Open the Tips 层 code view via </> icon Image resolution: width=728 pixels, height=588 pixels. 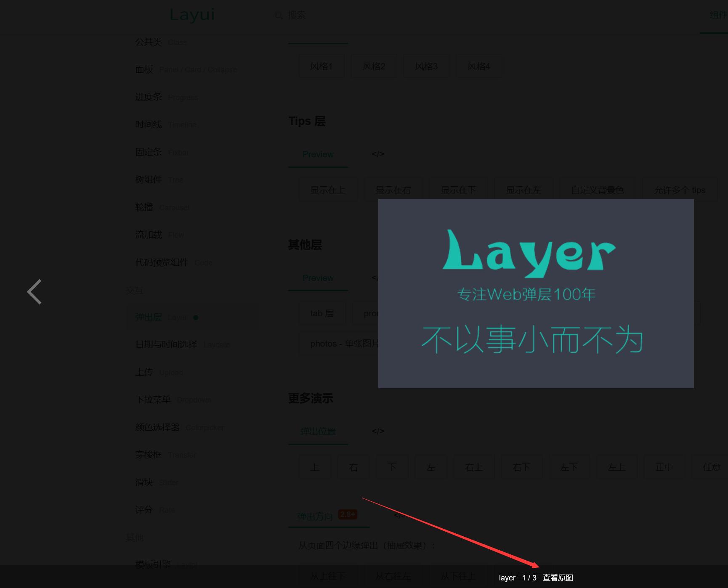[377, 154]
